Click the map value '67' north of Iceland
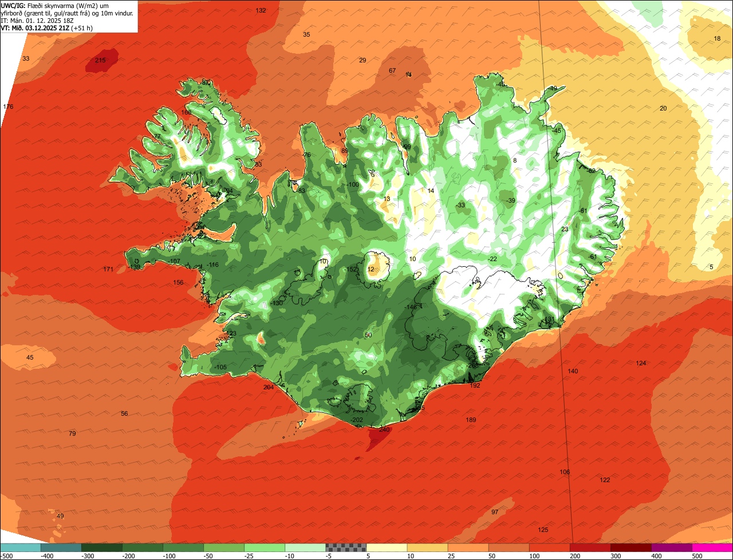This screenshot has width=733, height=560. tap(392, 70)
